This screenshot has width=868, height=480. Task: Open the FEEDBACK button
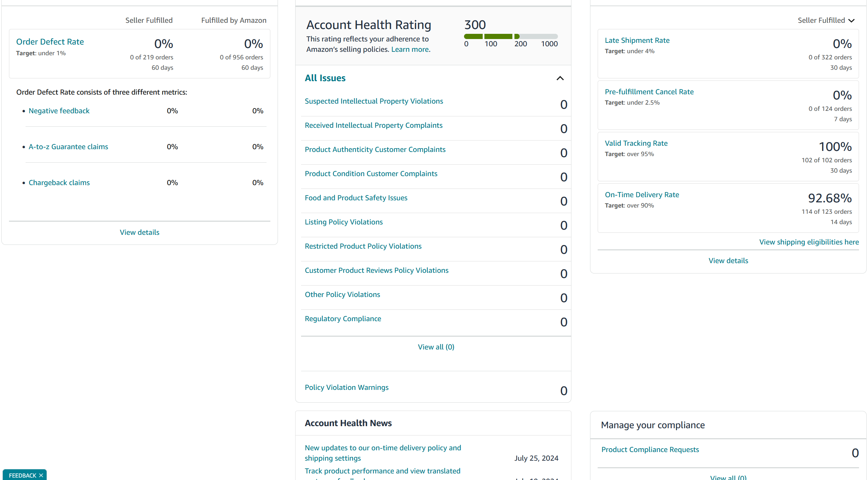(22, 475)
